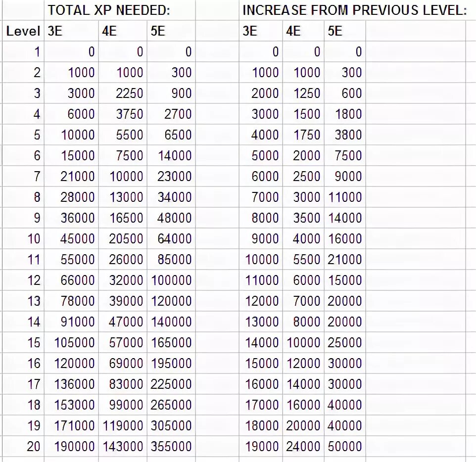Click the Level column header cell
The image size is (476, 462).
coord(23,31)
